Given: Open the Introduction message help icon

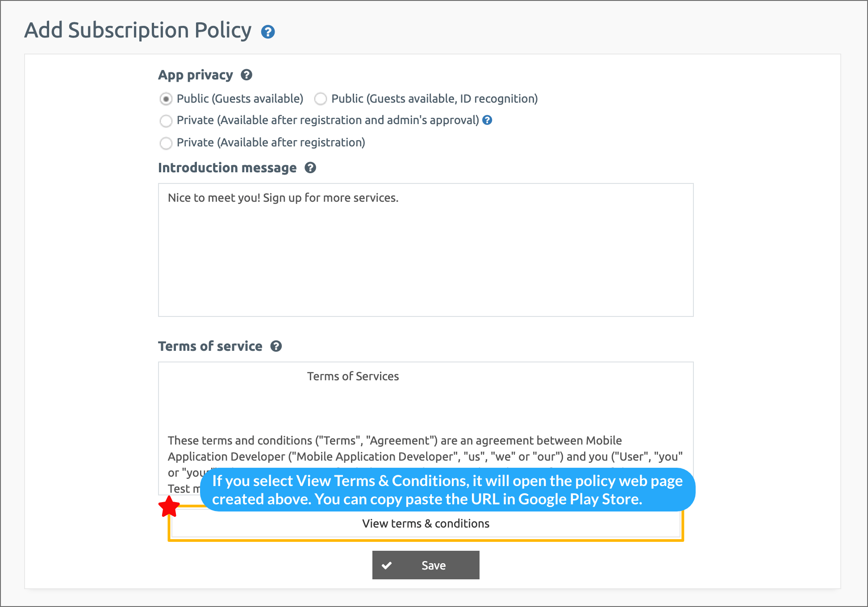Looking at the screenshot, I should (310, 168).
